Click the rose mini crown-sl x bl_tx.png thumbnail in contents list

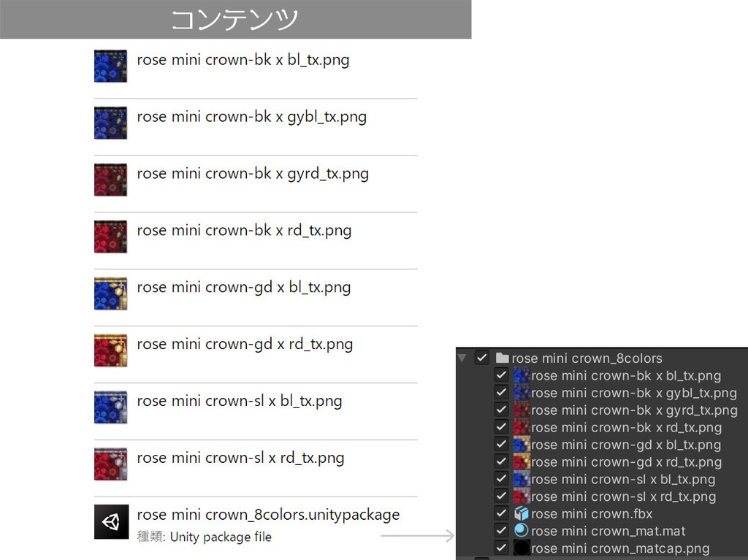coord(111,407)
